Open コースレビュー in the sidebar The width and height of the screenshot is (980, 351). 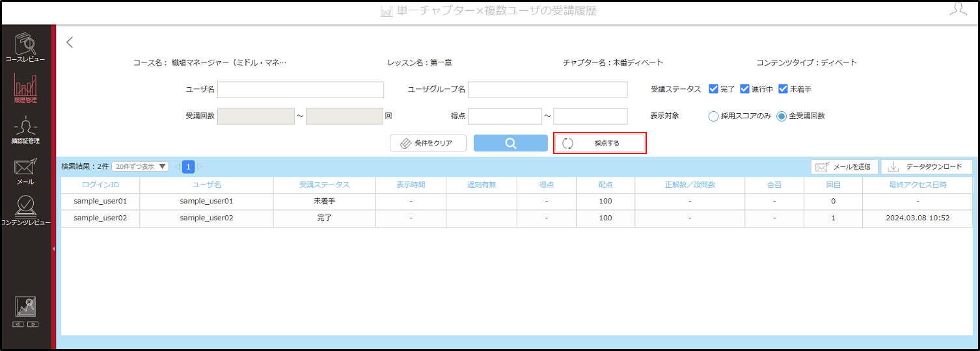pos(25,48)
